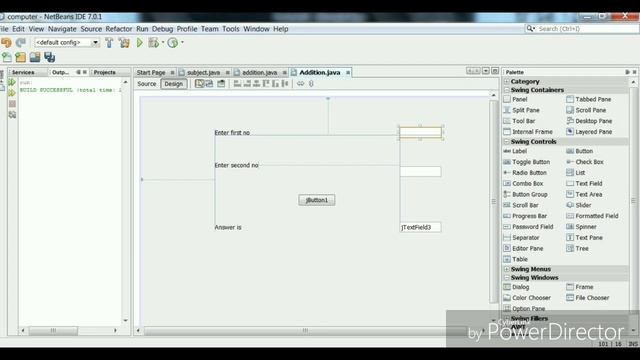640x360 pixels.
Task: Expand the Category header in the Palette
Action: 507,82
